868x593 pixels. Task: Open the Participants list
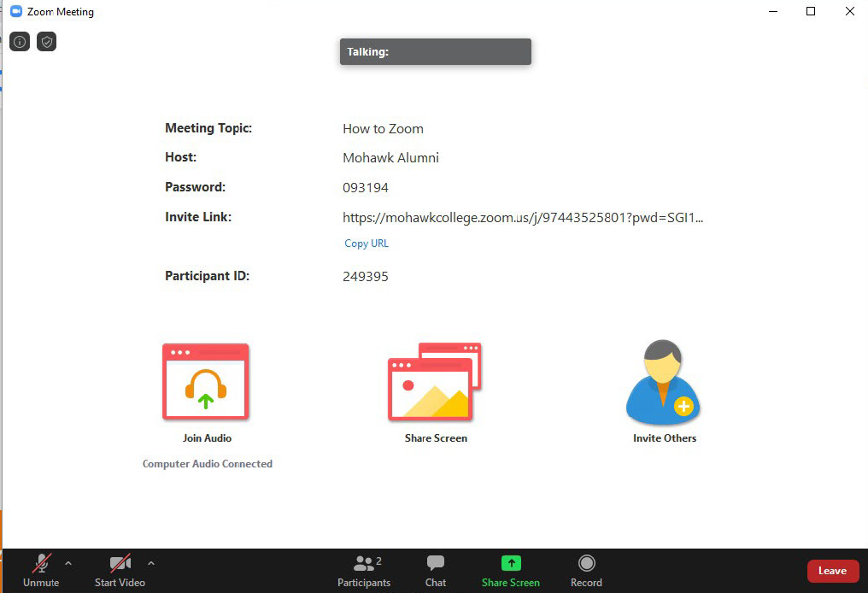(x=364, y=571)
